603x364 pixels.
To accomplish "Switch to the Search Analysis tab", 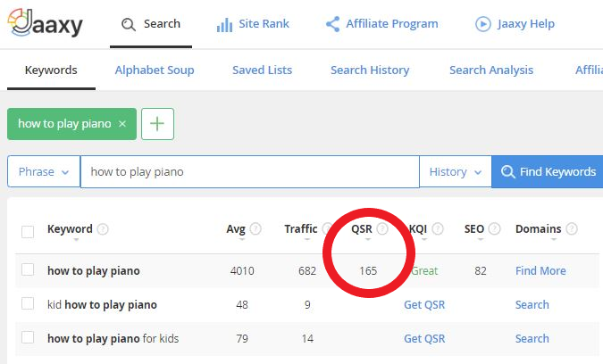I will coord(491,70).
